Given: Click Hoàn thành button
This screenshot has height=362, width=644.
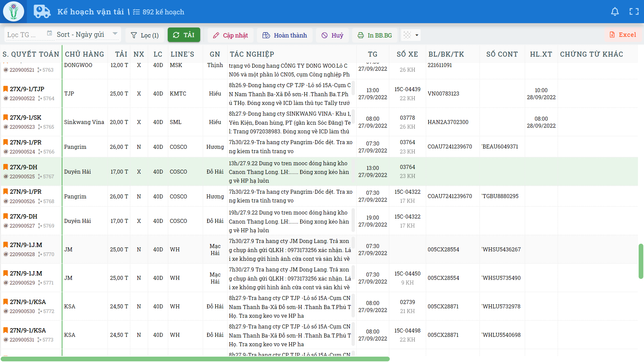Looking at the screenshot, I should click(x=284, y=35).
